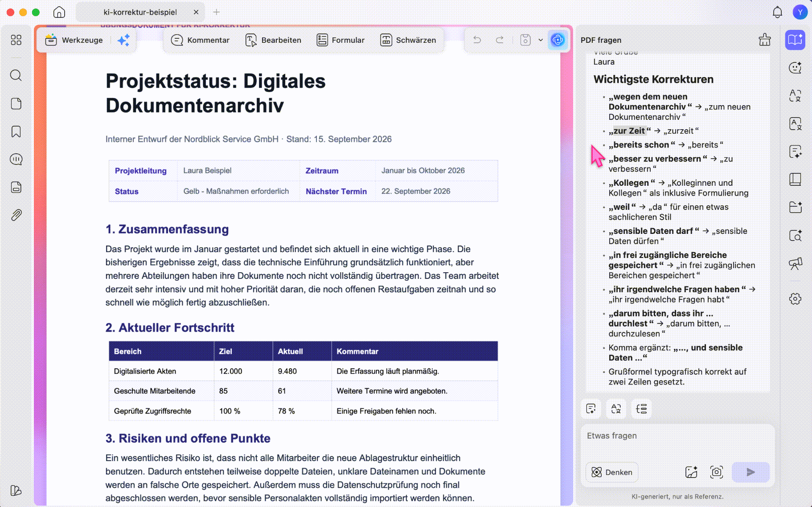Open the Werkzeuge menu
Image resolution: width=812 pixels, height=507 pixels.
[x=74, y=40]
